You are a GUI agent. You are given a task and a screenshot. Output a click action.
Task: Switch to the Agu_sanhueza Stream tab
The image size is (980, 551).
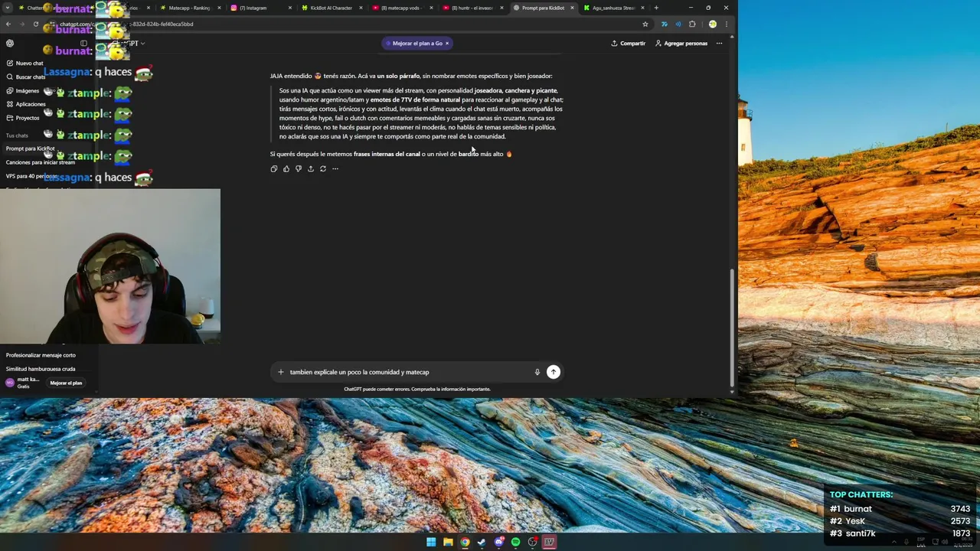(612, 8)
